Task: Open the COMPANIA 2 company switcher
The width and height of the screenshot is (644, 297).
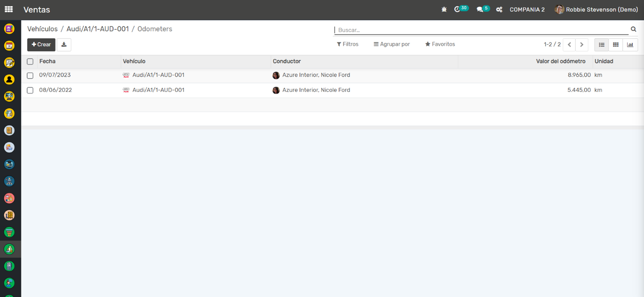Action: [x=527, y=9]
